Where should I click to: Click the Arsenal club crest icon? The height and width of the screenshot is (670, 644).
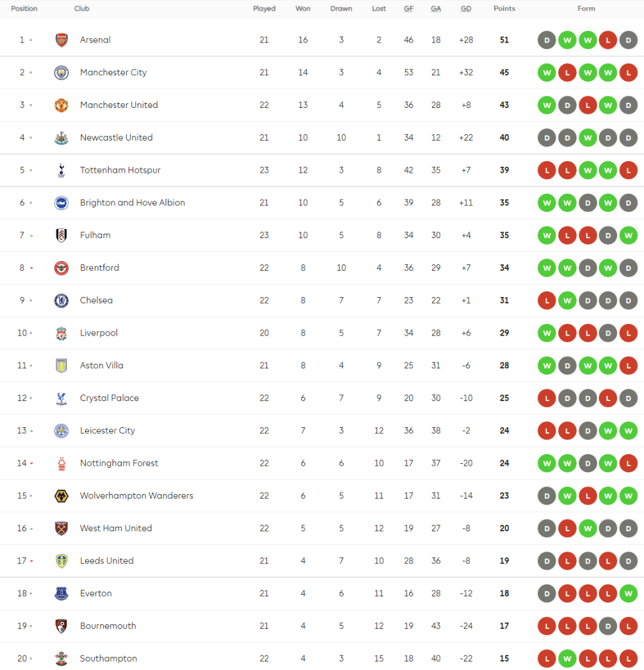coord(62,40)
